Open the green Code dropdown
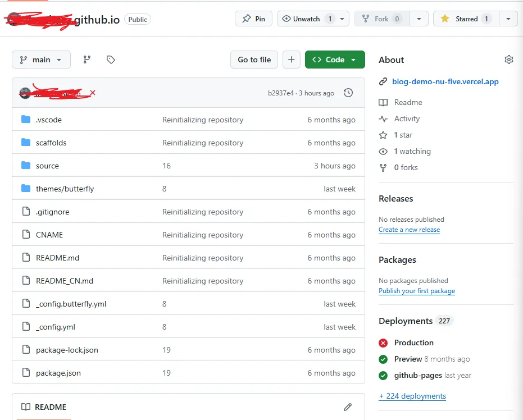The width and height of the screenshot is (523, 420). click(335, 60)
